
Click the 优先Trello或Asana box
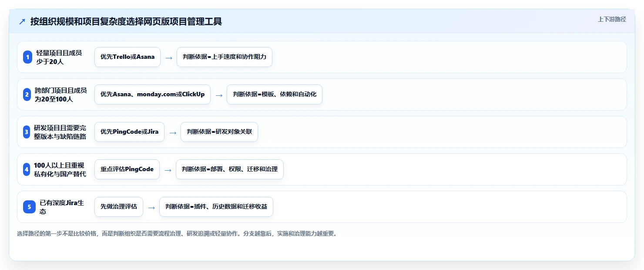[x=127, y=57]
